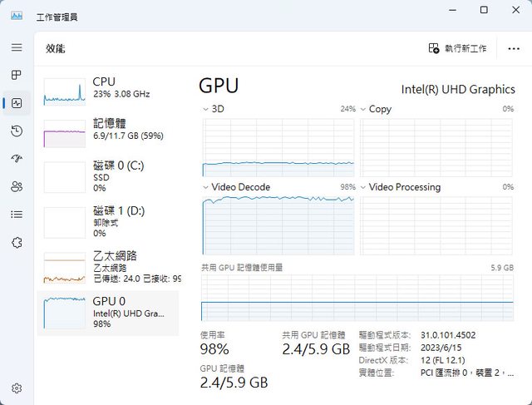
Task: Open Task Manager settings gear
Action: pos(17,388)
